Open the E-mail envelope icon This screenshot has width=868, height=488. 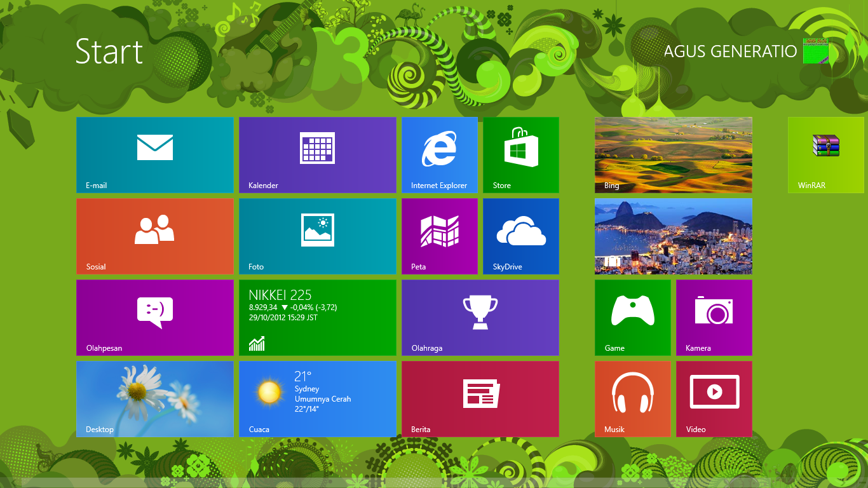click(x=155, y=147)
